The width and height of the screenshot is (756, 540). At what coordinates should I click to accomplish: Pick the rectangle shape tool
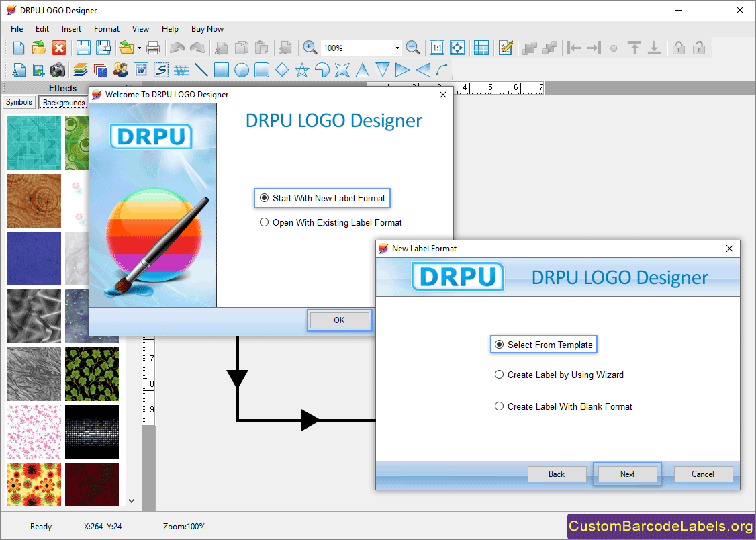point(222,71)
